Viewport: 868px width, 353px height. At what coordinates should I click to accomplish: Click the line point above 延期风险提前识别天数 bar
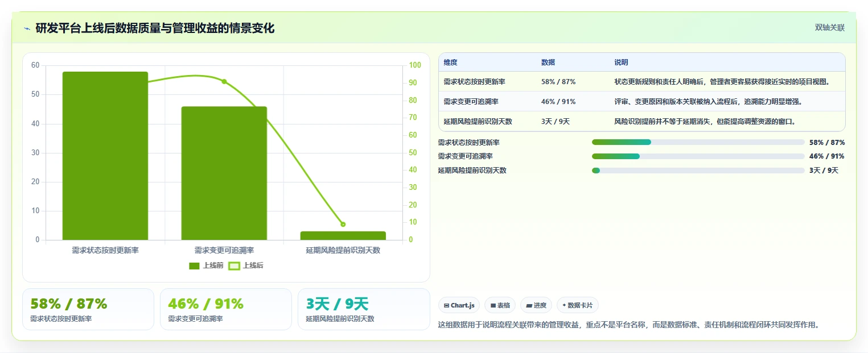pos(343,224)
